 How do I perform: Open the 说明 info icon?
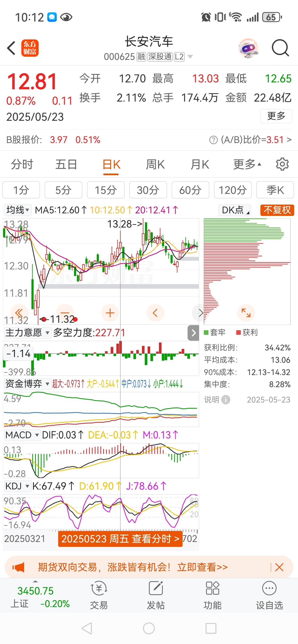[x=226, y=399]
